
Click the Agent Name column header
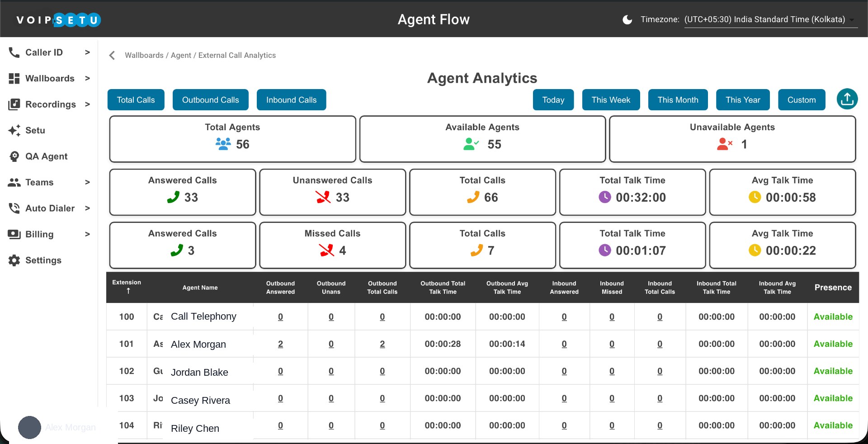tap(200, 288)
